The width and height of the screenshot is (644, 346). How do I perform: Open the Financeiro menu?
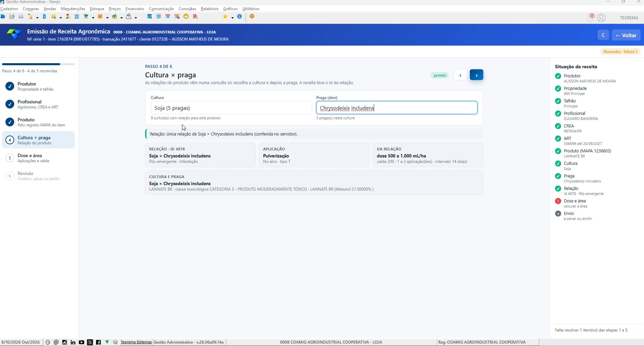pos(135,9)
